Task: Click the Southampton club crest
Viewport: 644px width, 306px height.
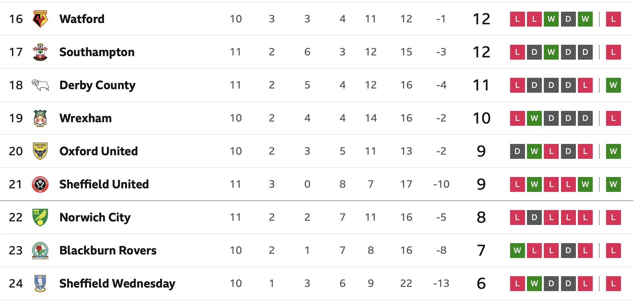Action: coord(40,52)
